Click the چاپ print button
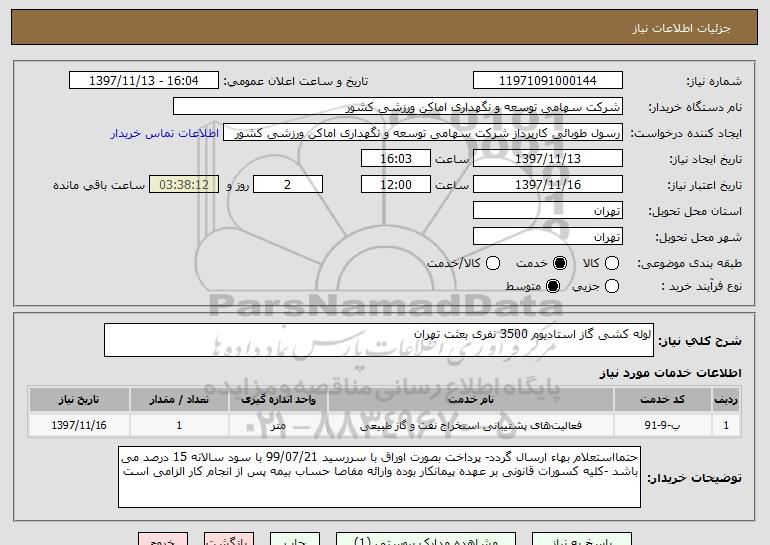 coord(295,540)
